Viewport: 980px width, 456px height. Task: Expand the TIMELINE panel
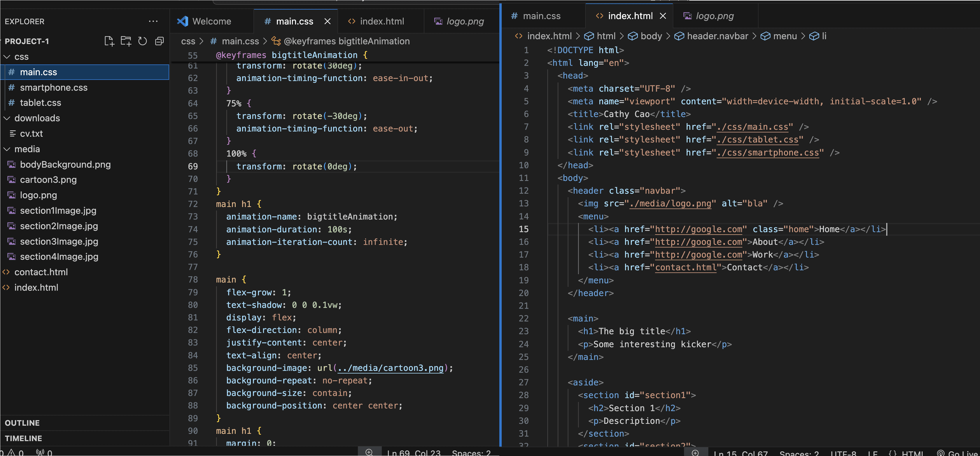click(x=85, y=439)
